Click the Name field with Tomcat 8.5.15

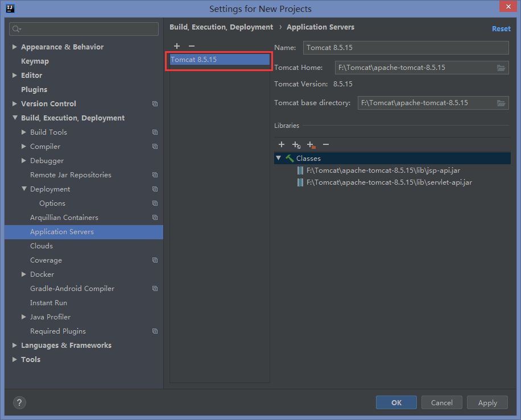click(x=406, y=48)
